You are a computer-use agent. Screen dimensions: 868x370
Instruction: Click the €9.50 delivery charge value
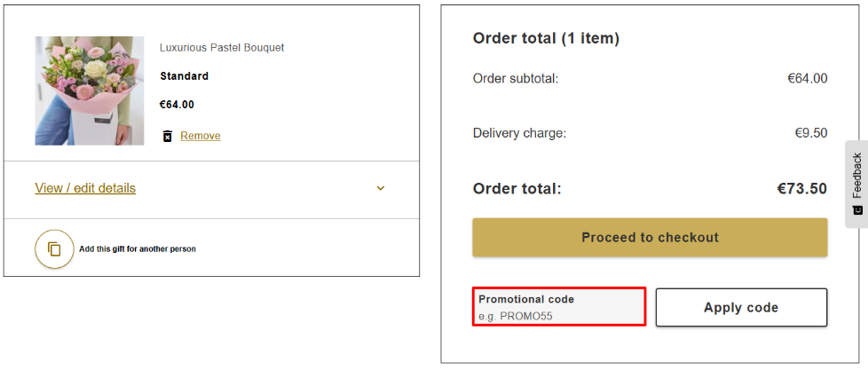point(810,133)
